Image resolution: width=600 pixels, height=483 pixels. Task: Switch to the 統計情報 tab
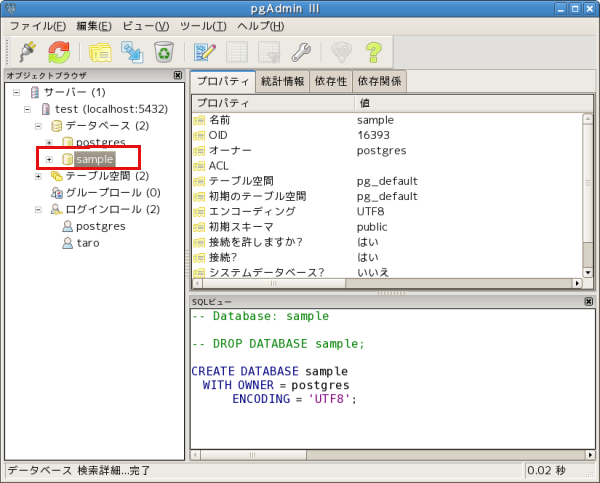[x=282, y=81]
